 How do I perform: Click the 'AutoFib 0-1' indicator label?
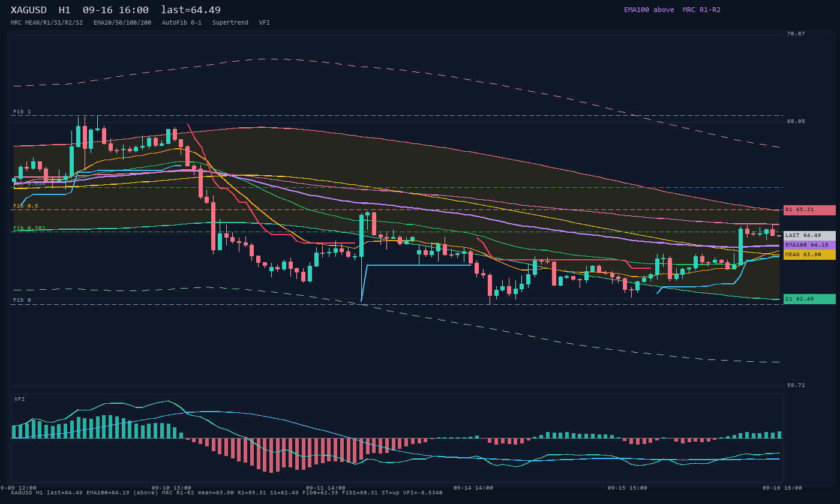click(x=182, y=23)
